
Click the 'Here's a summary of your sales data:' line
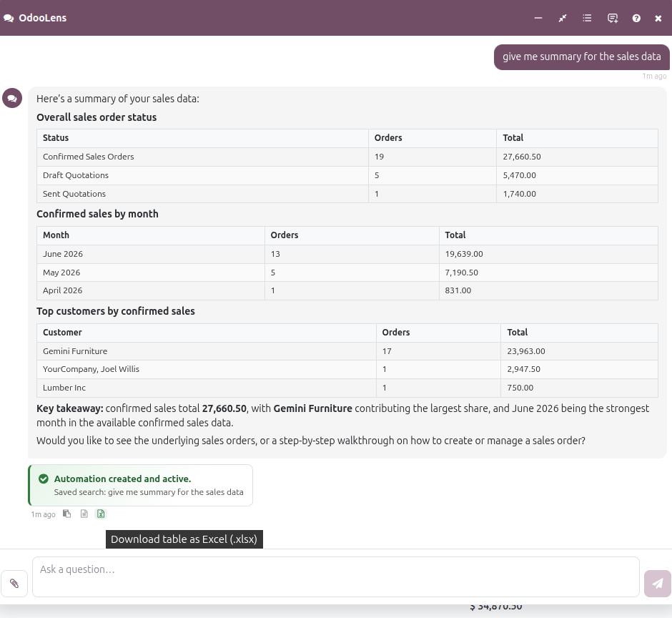pos(118,99)
